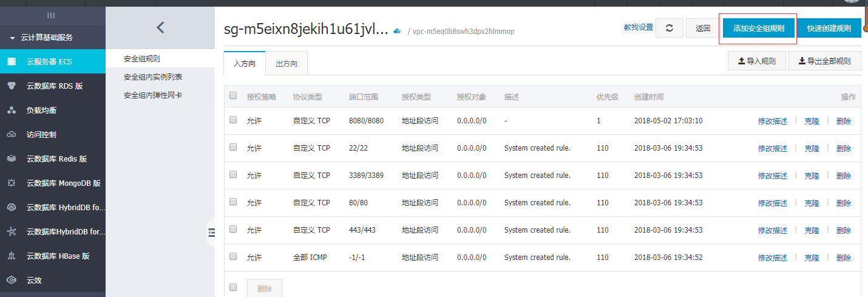
Task: Click 导出全部规则 button
Action: [x=825, y=61]
